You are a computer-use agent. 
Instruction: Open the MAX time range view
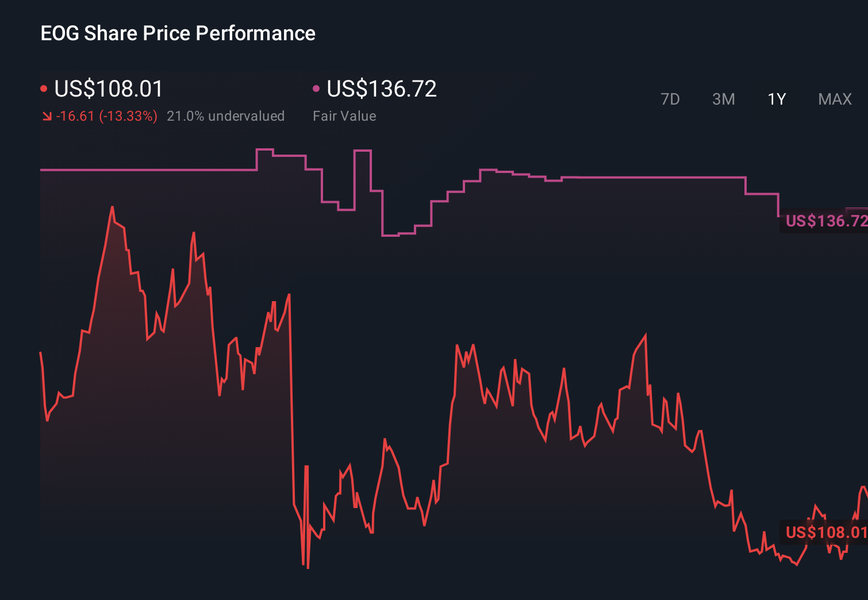[x=834, y=99]
